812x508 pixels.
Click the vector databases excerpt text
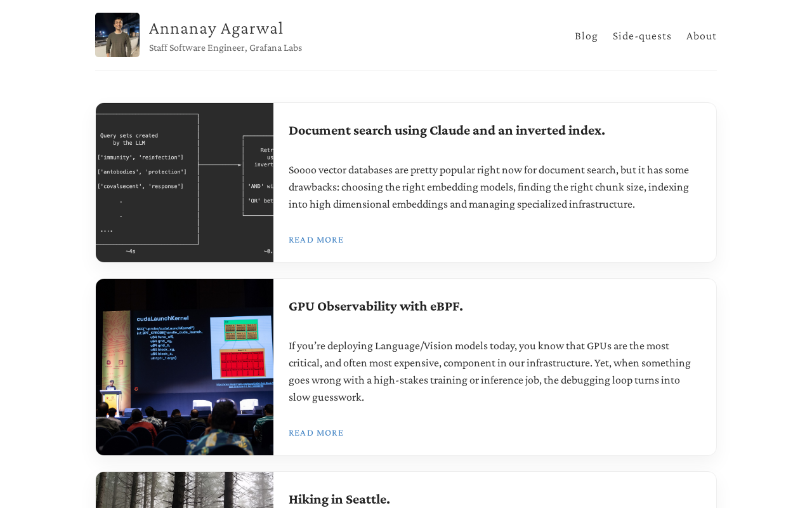(488, 187)
